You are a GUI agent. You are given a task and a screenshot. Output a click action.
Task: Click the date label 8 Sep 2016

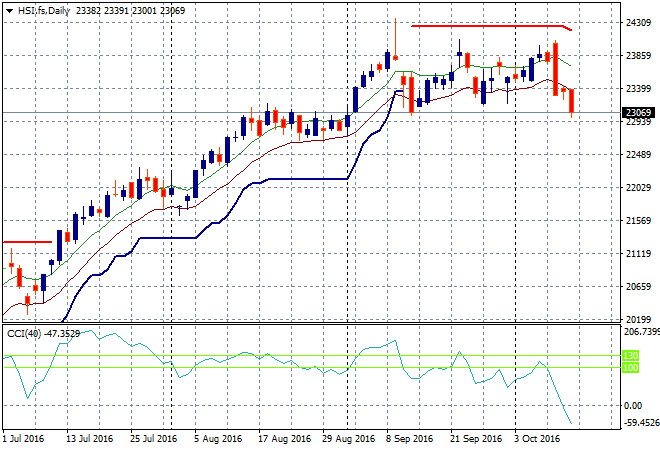point(410,439)
